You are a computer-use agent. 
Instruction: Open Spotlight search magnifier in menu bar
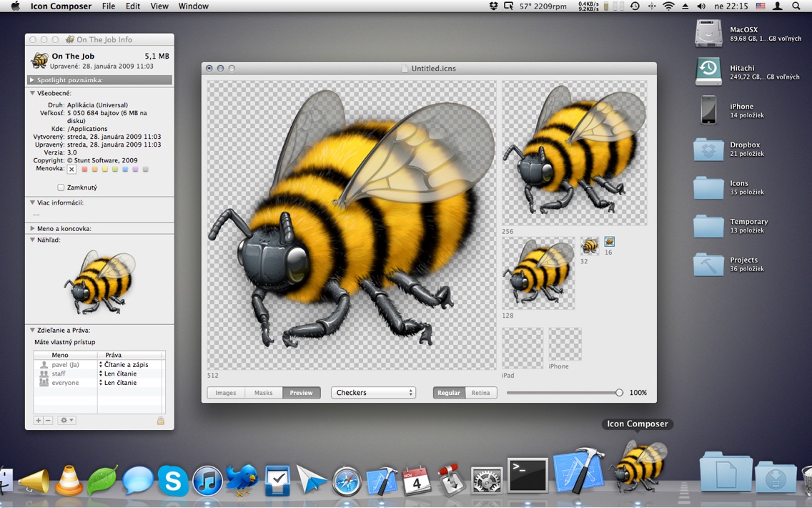pyautogui.click(x=796, y=6)
